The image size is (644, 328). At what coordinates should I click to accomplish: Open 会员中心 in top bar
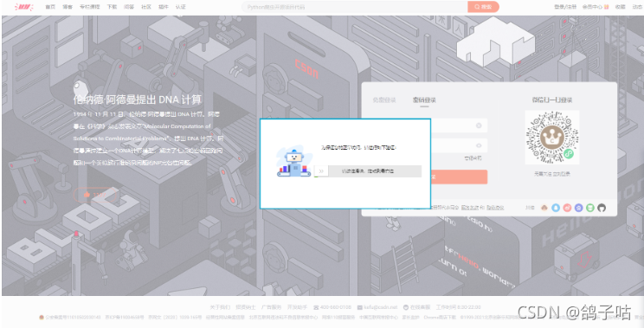tap(593, 7)
